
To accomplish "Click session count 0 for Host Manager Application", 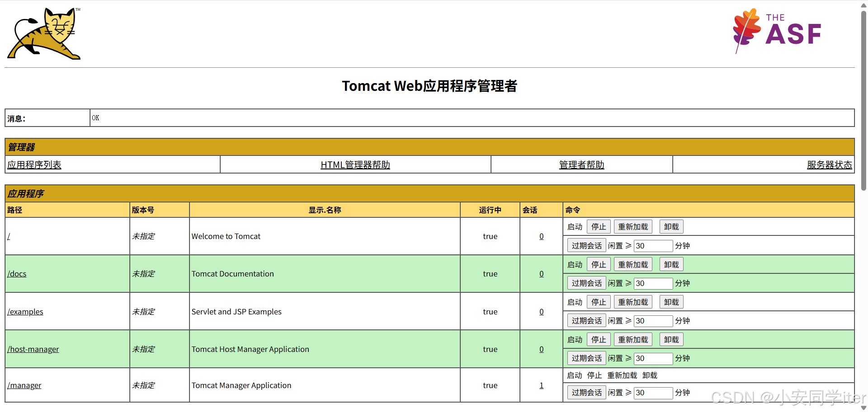I will [542, 349].
